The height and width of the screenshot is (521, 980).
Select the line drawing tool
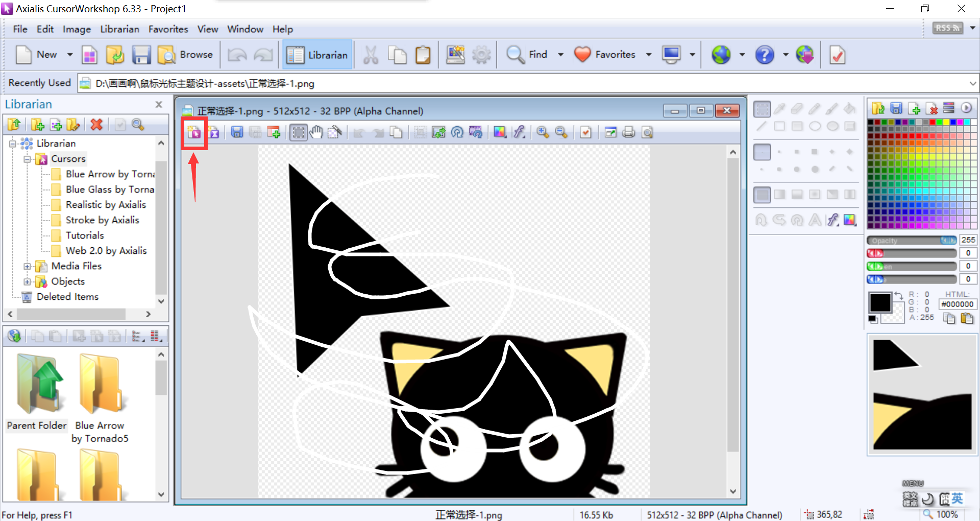point(762,126)
